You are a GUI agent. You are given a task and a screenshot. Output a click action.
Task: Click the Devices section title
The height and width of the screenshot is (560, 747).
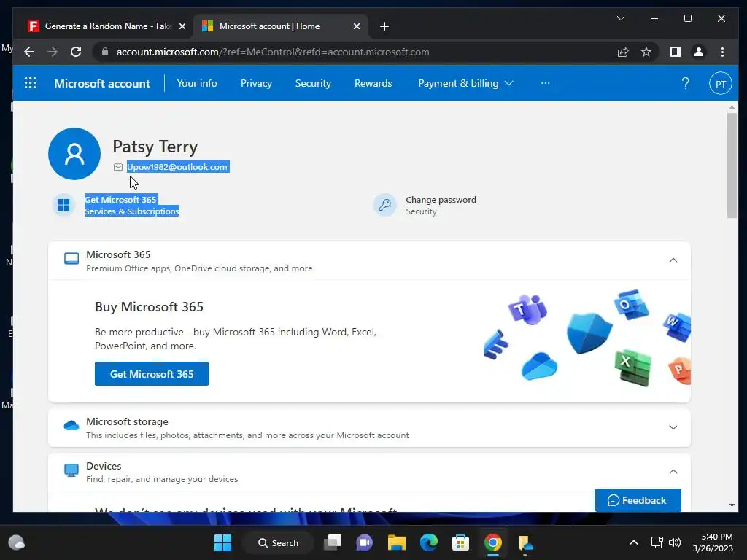pyautogui.click(x=104, y=466)
